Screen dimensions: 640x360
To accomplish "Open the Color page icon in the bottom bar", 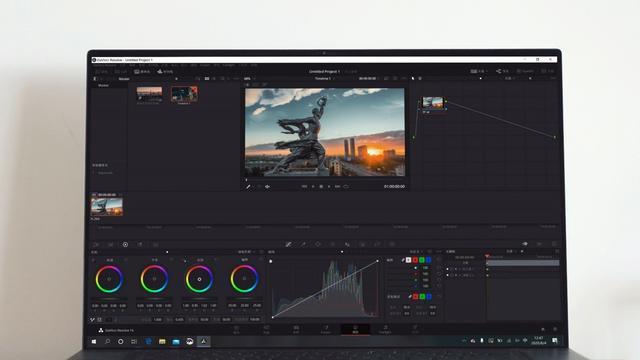I will tap(356, 329).
